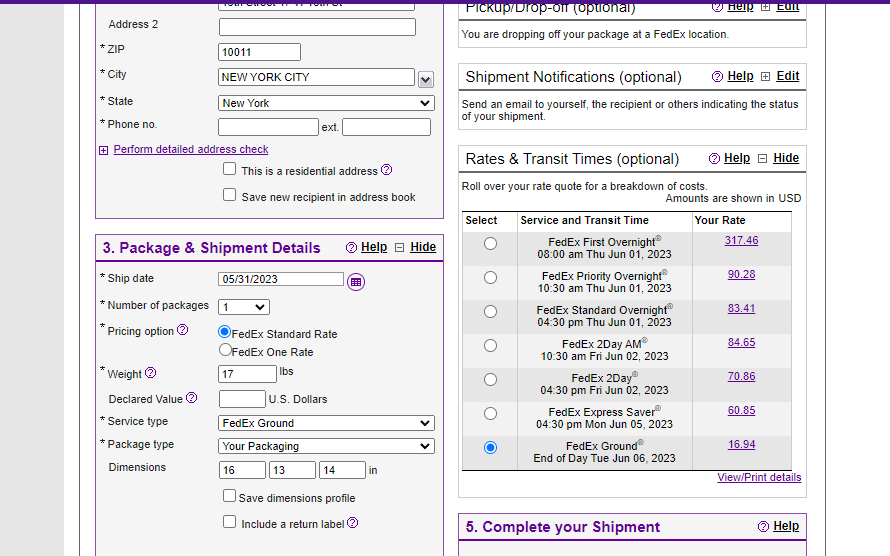Click help icon in Package & Shipment header
This screenshot has width=890, height=556.
pyautogui.click(x=351, y=247)
